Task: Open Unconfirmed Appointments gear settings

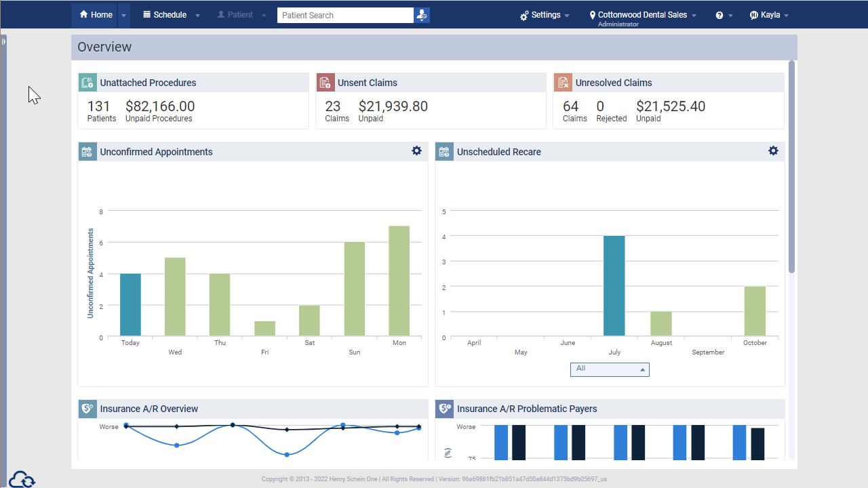Action: coord(416,150)
